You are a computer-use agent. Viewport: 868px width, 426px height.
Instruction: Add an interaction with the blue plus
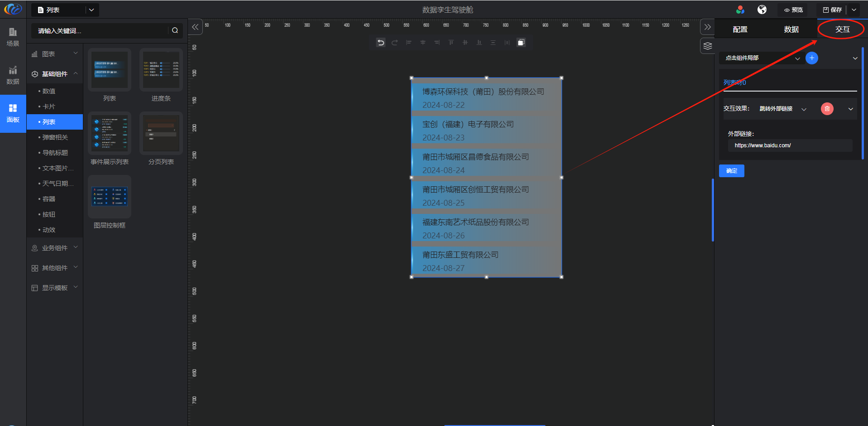(x=812, y=58)
